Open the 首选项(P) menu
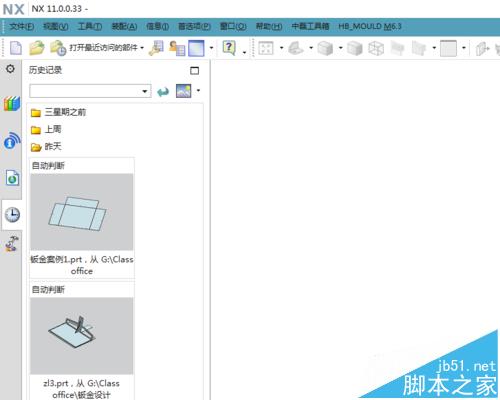 [x=194, y=26]
